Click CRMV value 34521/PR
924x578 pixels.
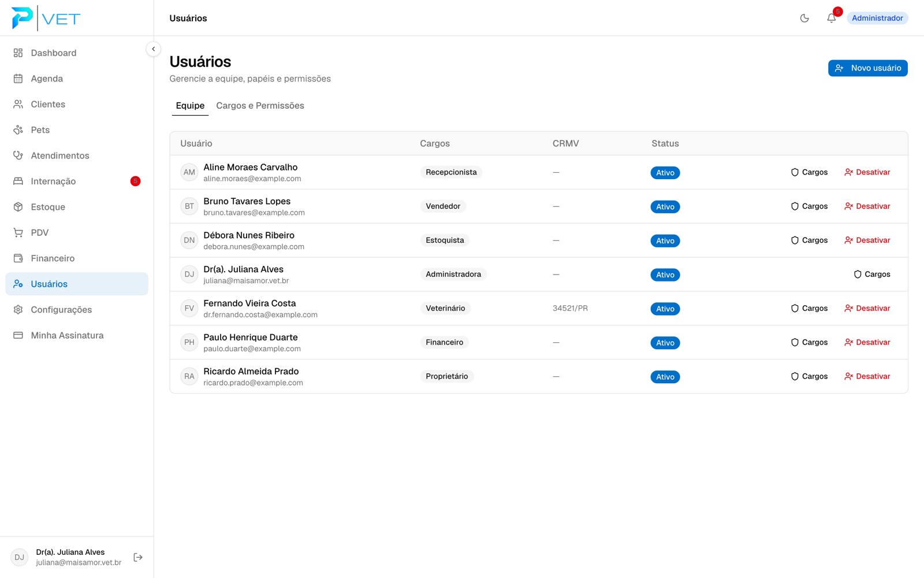pyautogui.click(x=570, y=309)
